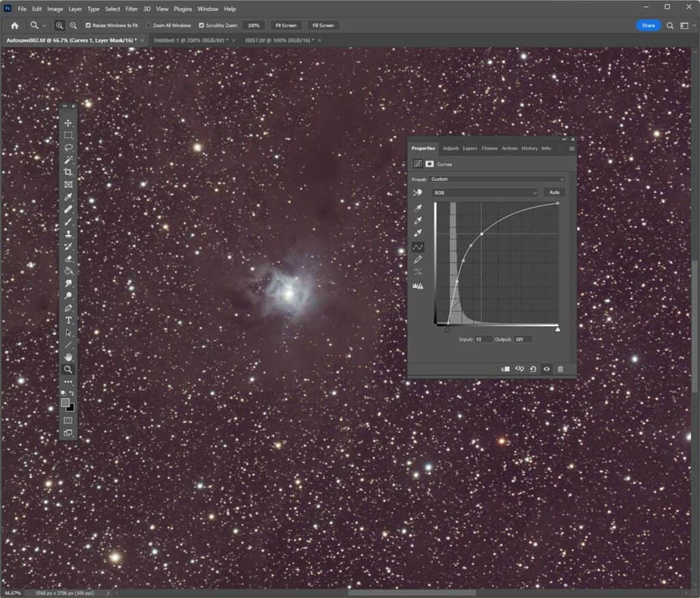Open the Filter menu

coord(132,9)
